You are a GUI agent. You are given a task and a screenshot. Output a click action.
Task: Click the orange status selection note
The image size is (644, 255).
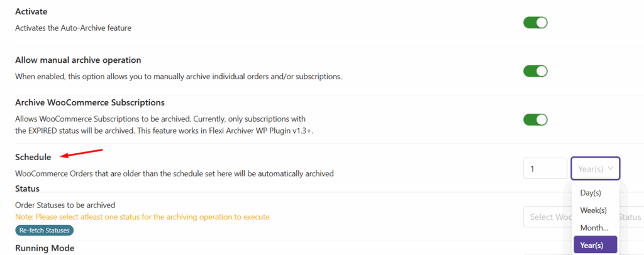[x=142, y=217]
